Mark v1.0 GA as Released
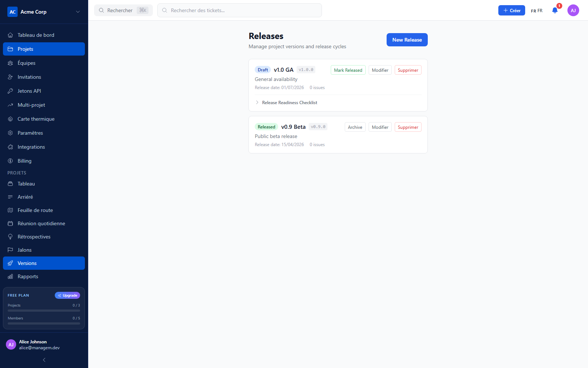This screenshot has width=588, height=368. (348, 70)
